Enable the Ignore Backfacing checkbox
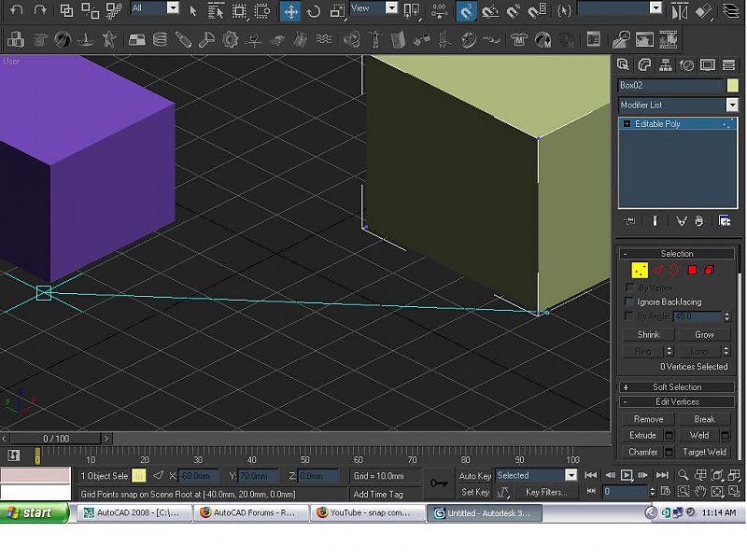The width and height of the screenshot is (747, 560). [x=629, y=301]
